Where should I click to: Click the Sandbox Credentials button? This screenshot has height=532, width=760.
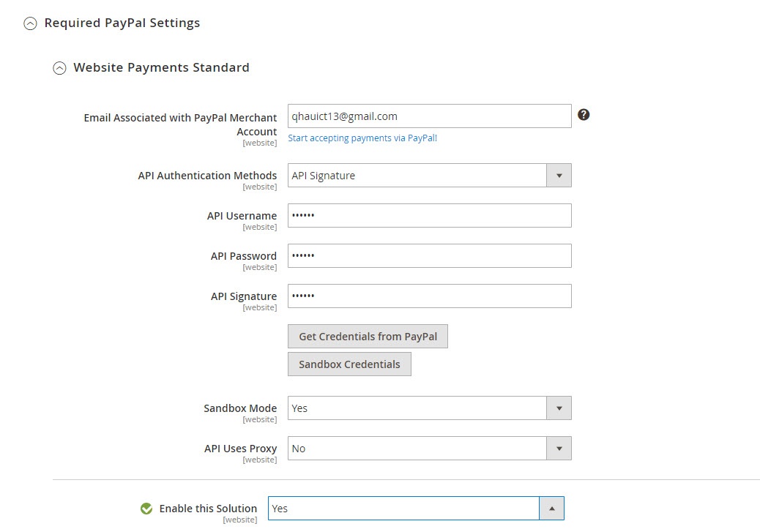(349, 364)
